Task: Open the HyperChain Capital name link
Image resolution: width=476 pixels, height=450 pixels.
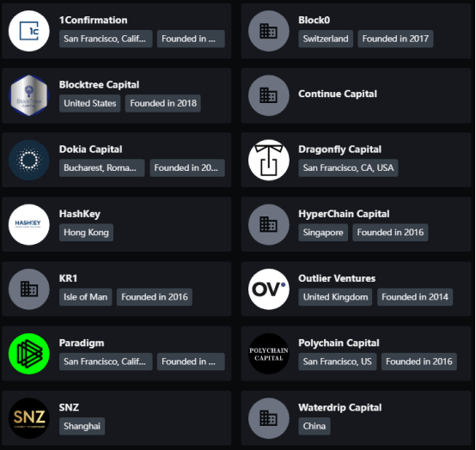Action: point(344,214)
